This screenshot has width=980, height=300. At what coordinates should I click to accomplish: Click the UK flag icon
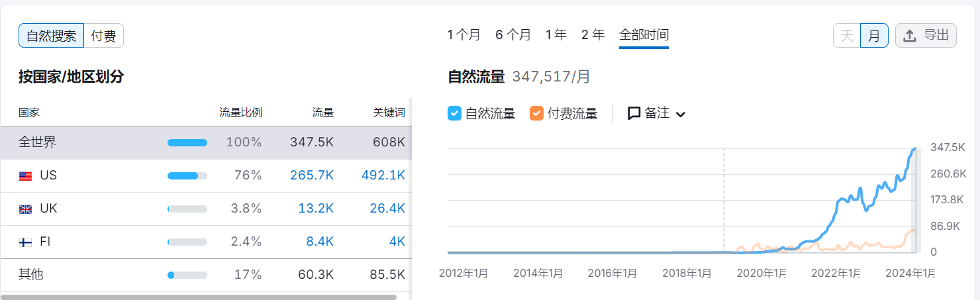tap(25, 209)
